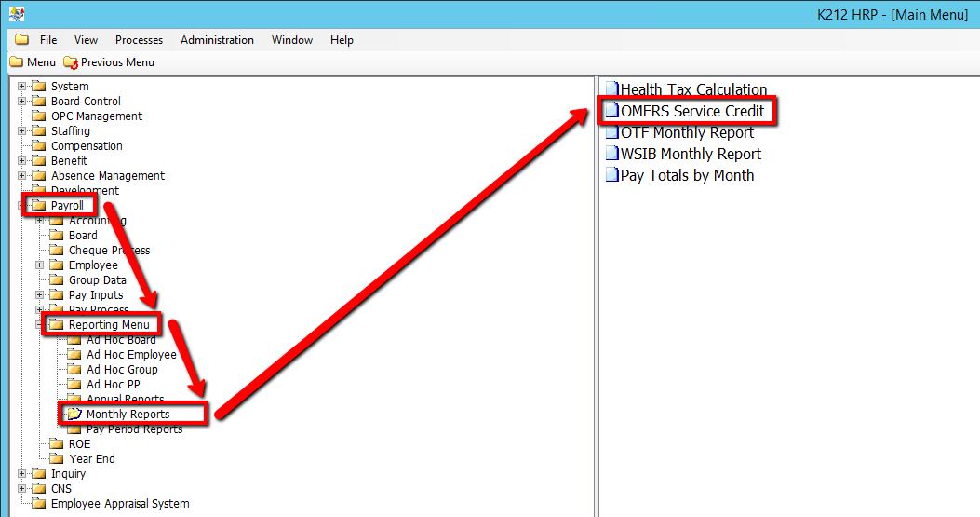
Task: Click the Previous Menu toolbar icon
Action: [x=71, y=62]
